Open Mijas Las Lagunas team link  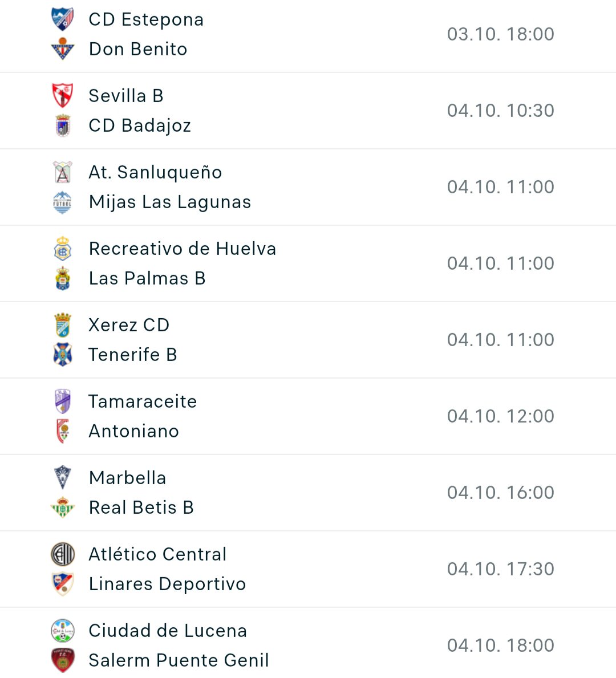(x=170, y=202)
